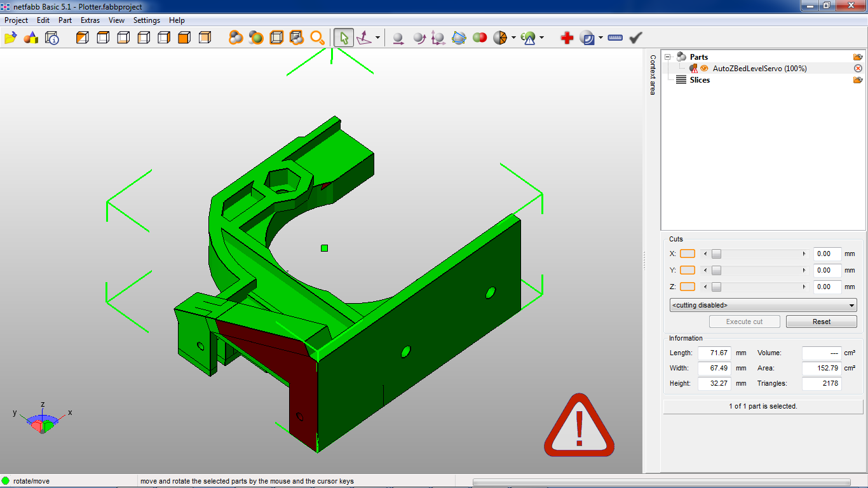Click the Z slider left arrow
This screenshot has width=868, height=488.
(705, 287)
